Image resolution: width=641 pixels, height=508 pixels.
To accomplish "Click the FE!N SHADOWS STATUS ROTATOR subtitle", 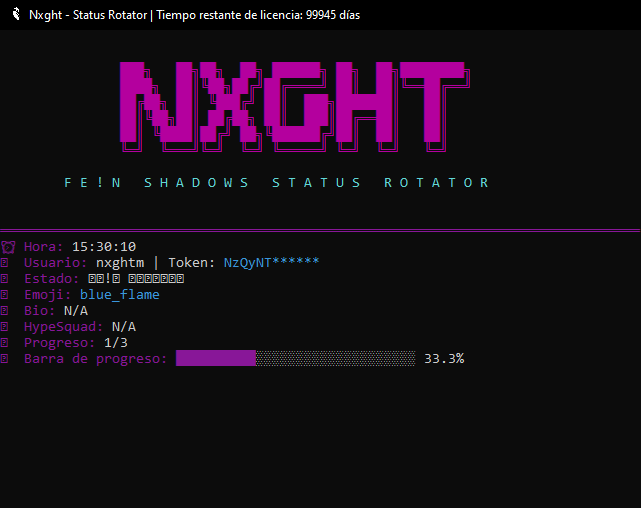I will point(277,183).
